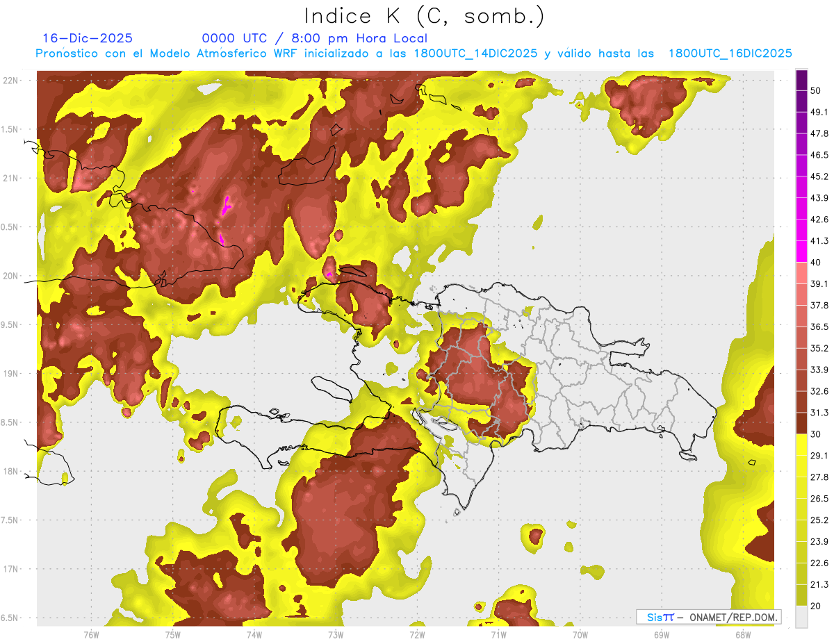Screen dimensions: 834x644
Task: Click the '69W' longitude label
Action: (x=661, y=634)
